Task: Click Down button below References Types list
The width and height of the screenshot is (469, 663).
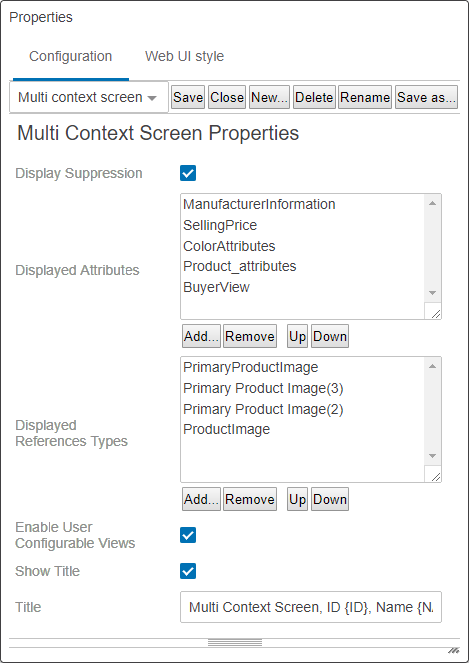Action: point(330,499)
